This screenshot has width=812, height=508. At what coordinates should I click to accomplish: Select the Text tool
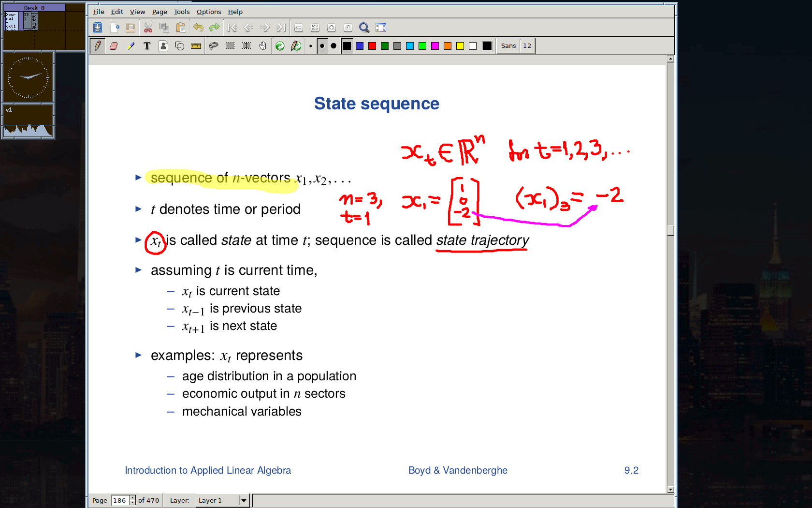[147, 46]
